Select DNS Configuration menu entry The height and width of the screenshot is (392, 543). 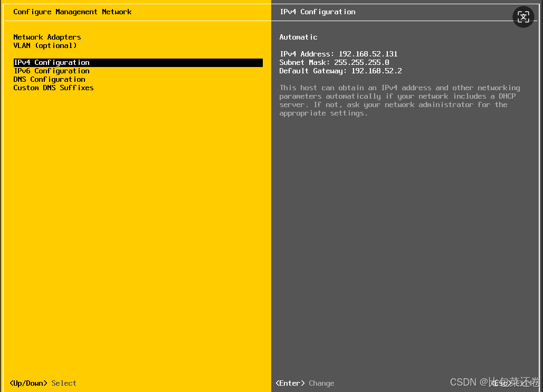click(49, 79)
